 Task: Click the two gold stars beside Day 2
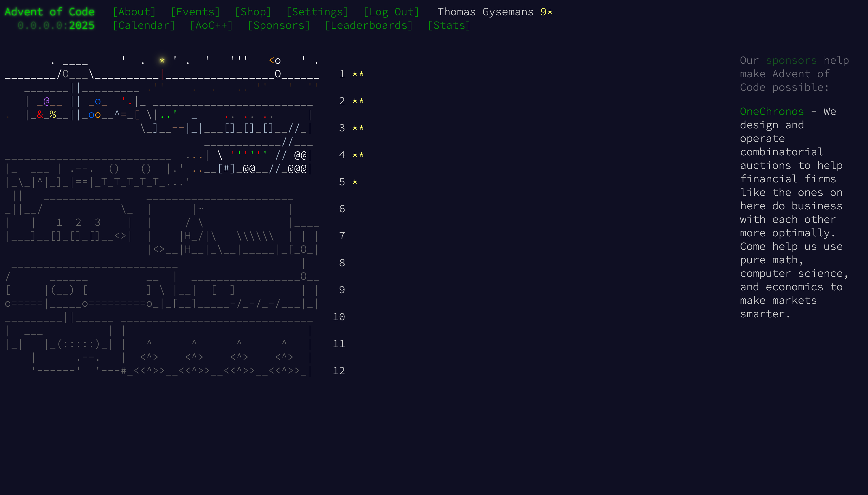tap(358, 101)
